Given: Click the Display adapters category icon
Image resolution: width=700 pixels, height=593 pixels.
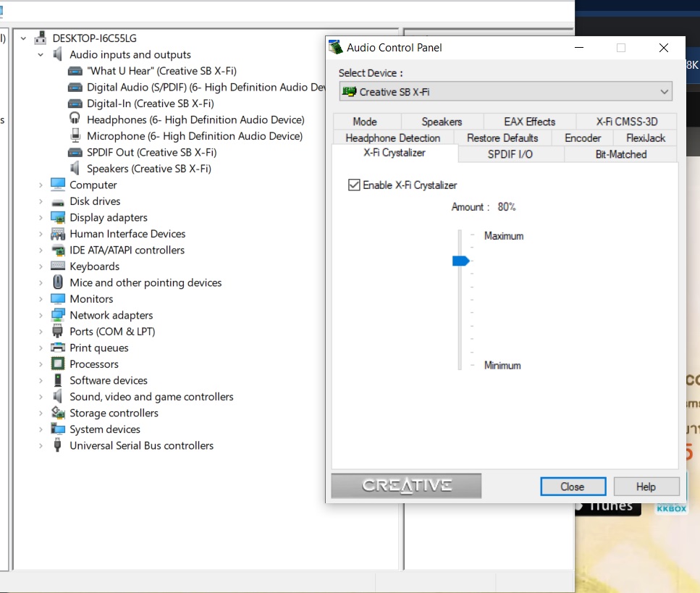Looking at the screenshot, I should [58, 217].
